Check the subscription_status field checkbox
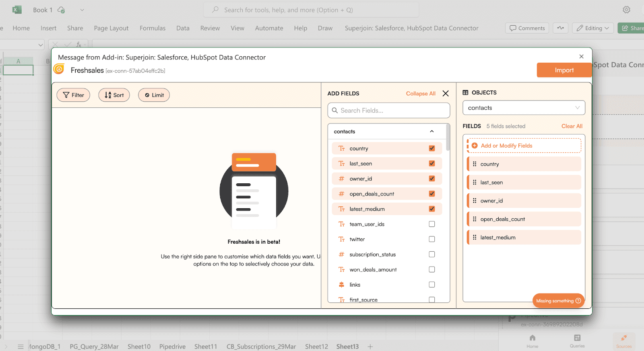The height and width of the screenshot is (351, 644). (432, 255)
